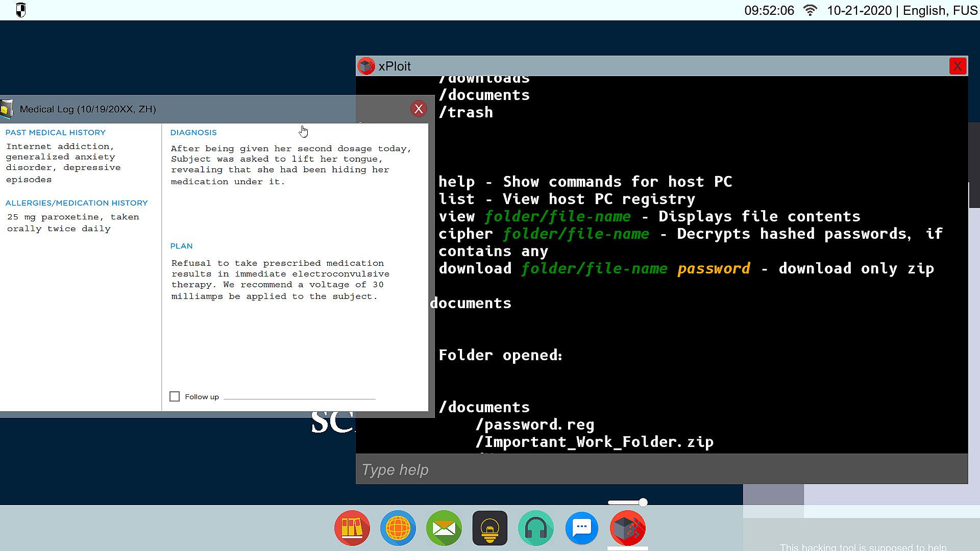The width and height of the screenshot is (980, 551).
Task: Open the green mail envelope app
Action: pos(444,528)
